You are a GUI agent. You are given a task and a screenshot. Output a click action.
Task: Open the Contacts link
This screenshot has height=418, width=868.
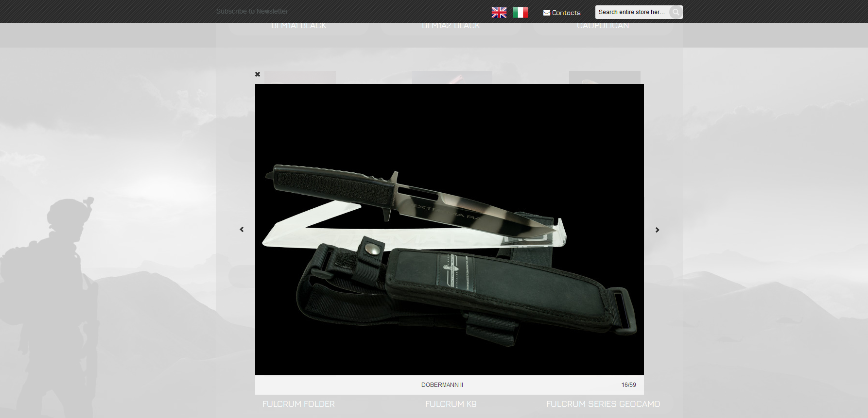pos(562,13)
